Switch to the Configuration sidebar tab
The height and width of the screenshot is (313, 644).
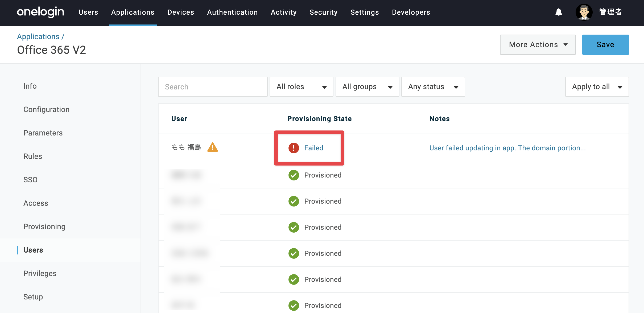coord(46,109)
